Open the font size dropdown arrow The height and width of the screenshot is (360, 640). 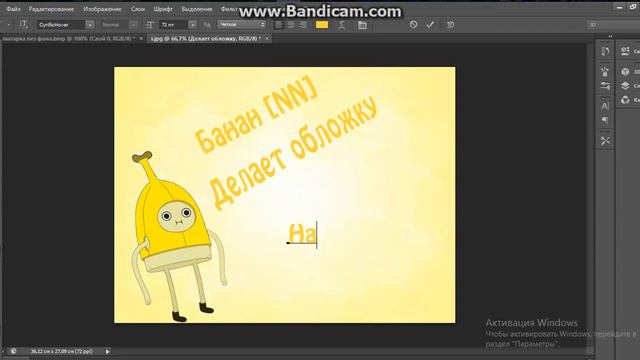193,25
